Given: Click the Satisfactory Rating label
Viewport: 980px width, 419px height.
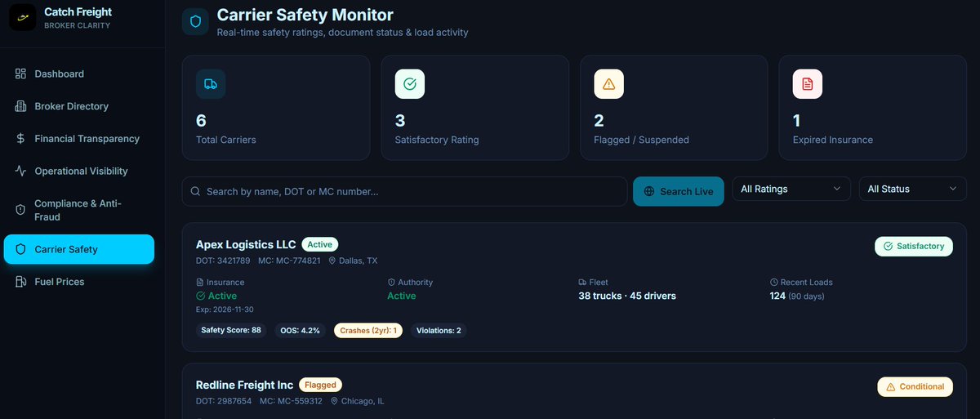Looking at the screenshot, I should [x=437, y=140].
